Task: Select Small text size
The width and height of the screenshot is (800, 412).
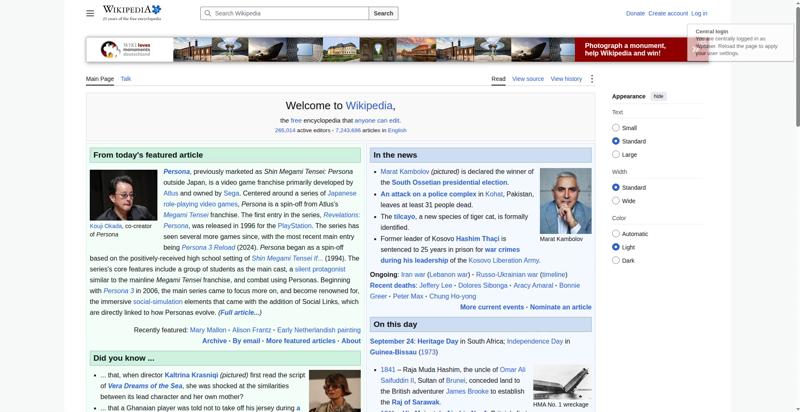Action: pos(616,127)
